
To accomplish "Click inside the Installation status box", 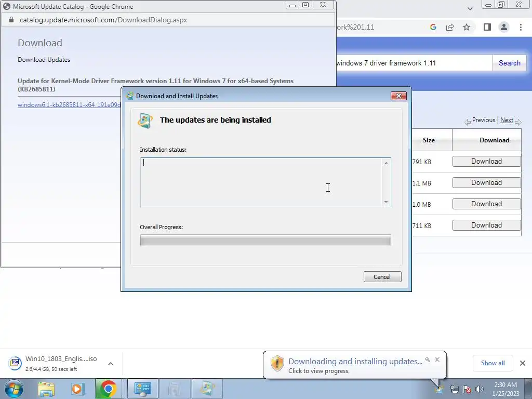I will 265,182.
